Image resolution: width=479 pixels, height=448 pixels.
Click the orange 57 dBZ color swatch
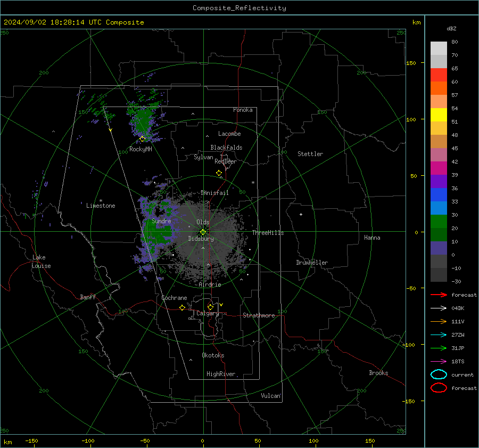pyautogui.click(x=439, y=88)
